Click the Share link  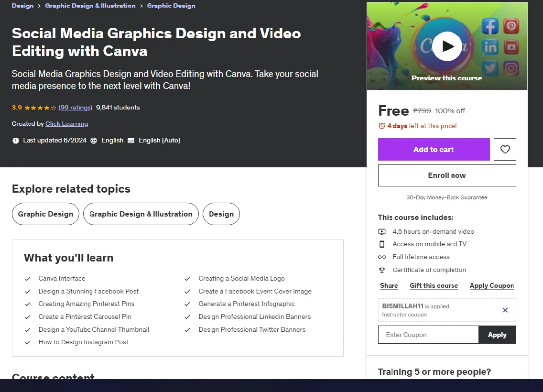[x=389, y=286]
